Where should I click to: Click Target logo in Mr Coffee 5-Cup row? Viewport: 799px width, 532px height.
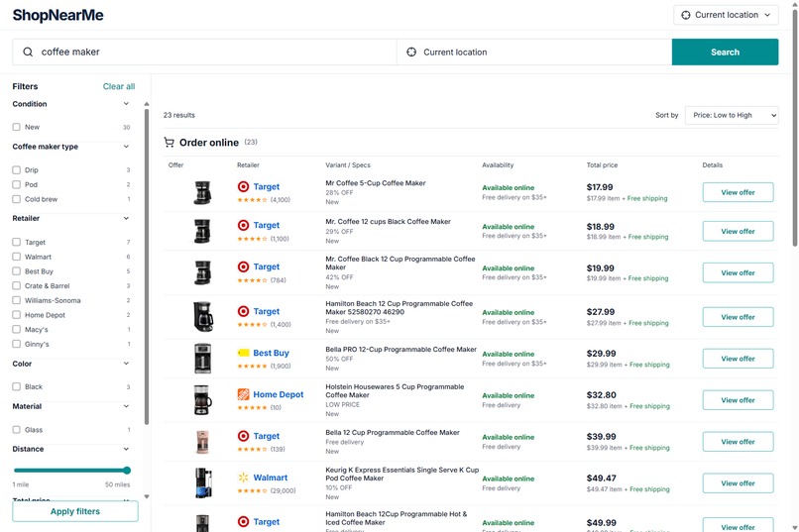tap(244, 187)
